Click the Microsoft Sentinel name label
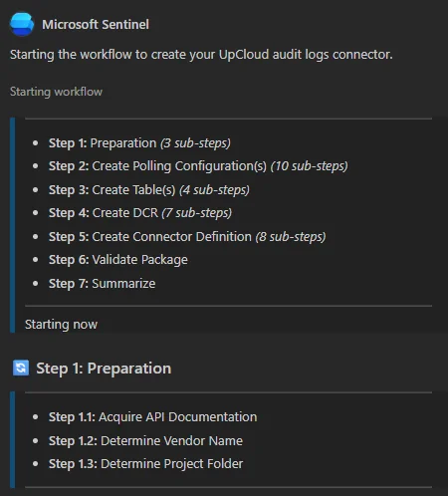This screenshot has height=496, width=448. click(96, 25)
